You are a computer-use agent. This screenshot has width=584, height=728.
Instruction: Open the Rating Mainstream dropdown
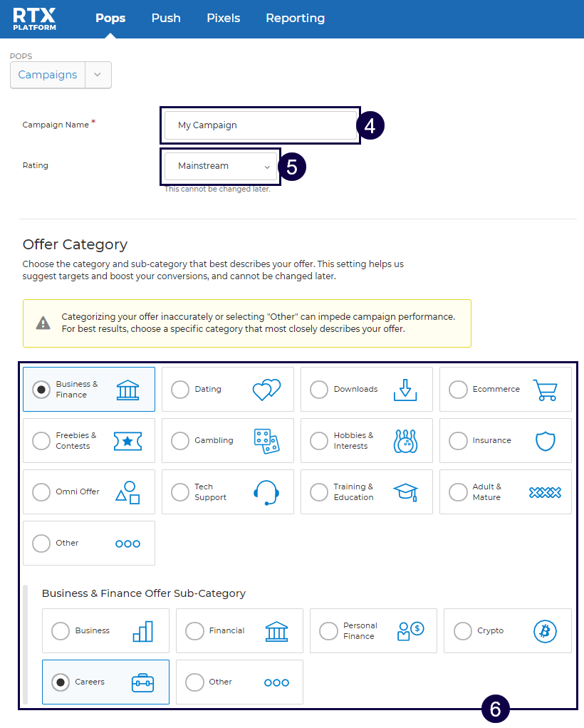point(220,166)
